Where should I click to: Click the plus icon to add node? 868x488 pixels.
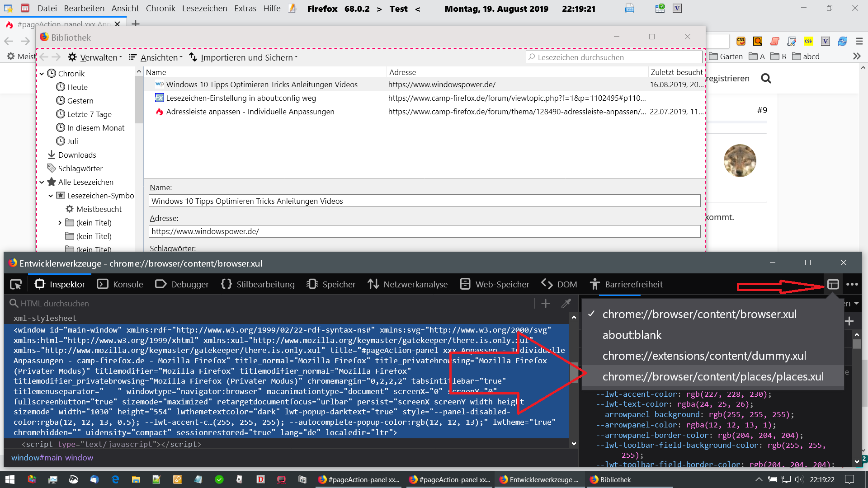(x=546, y=304)
